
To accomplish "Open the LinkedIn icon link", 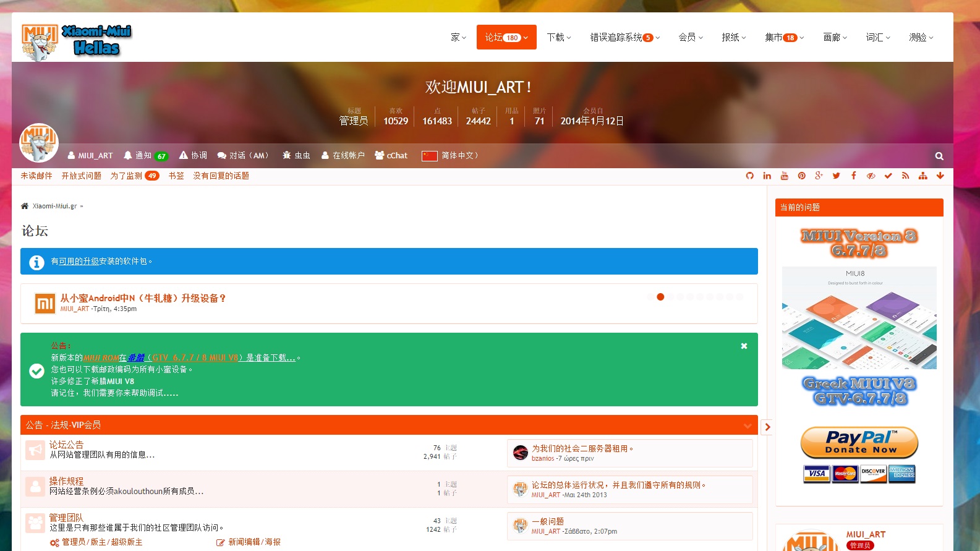I will 767,176.
